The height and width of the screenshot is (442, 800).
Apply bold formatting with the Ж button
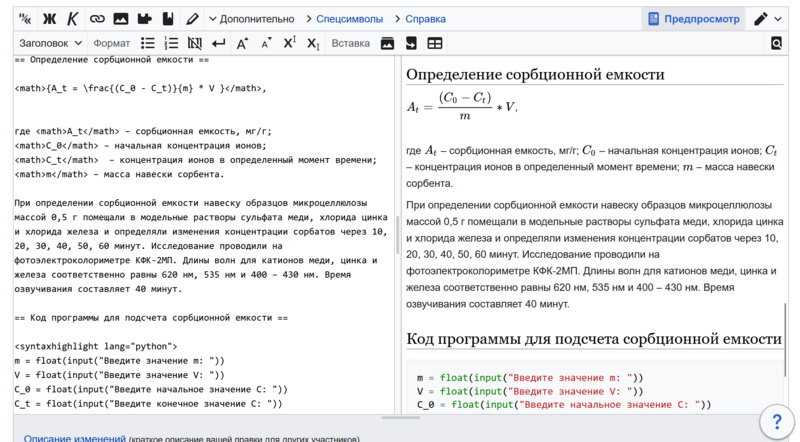pos(49,18)
